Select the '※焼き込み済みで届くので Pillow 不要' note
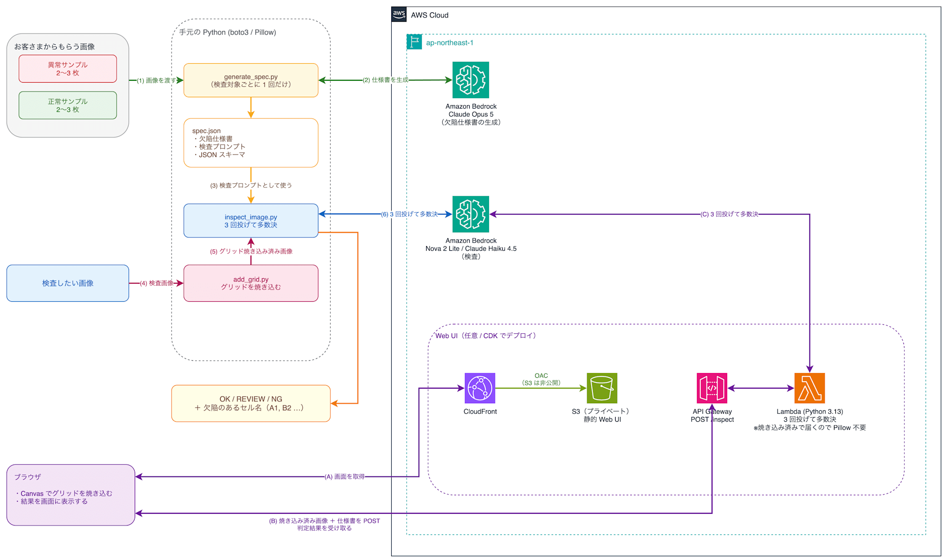 (810, 427)
